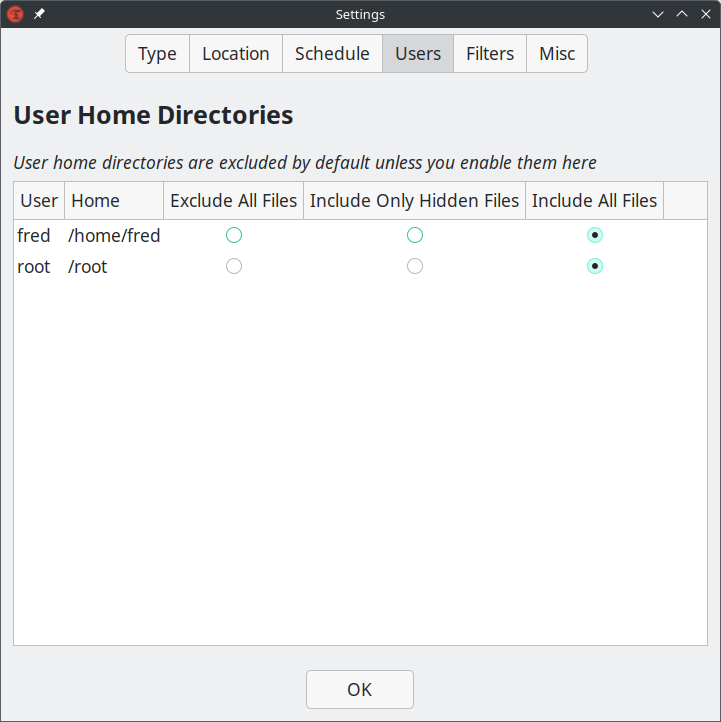Go to the Schedule tab
This screenshot has width=721, height=722.
(332, 54)
